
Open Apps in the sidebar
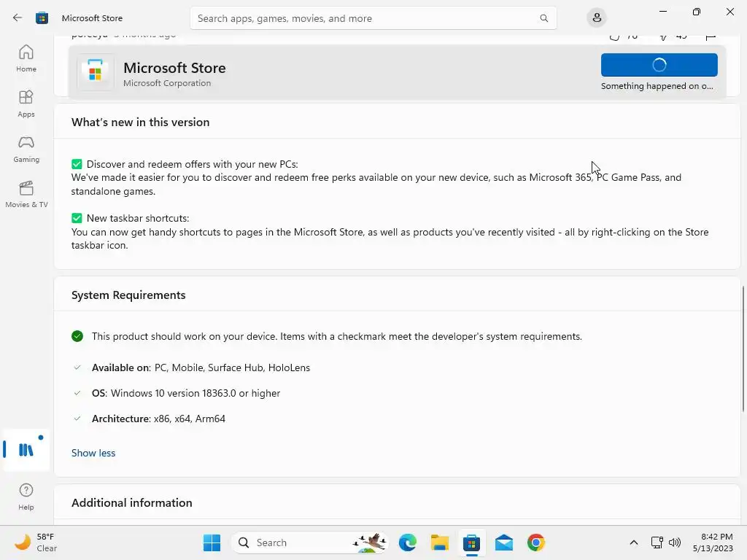point(26,104)
